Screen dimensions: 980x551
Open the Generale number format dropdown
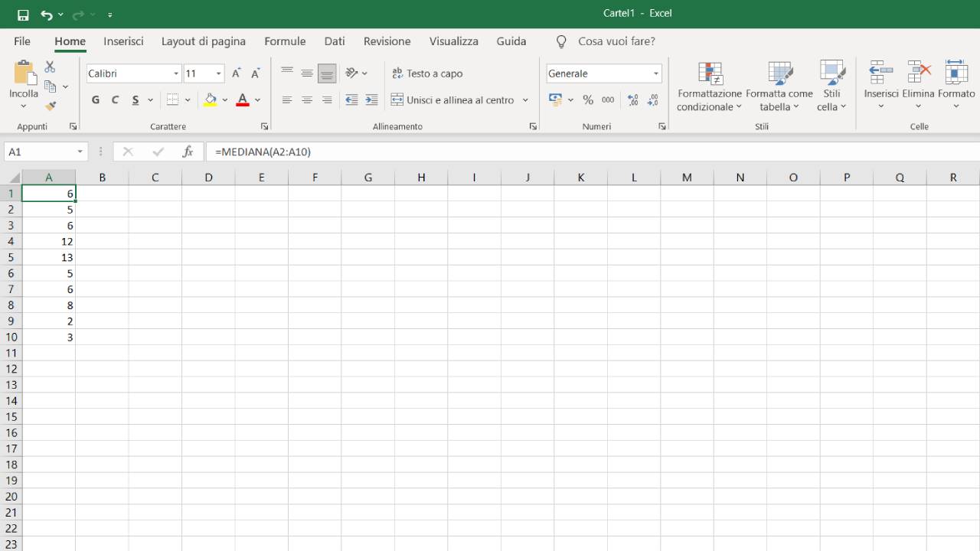(656, 73)
